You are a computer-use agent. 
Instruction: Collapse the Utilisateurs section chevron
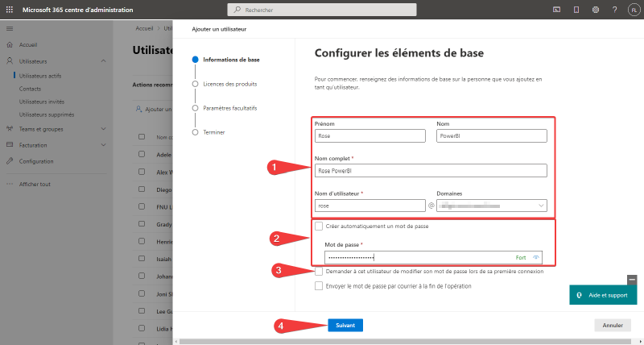[104, 60]
